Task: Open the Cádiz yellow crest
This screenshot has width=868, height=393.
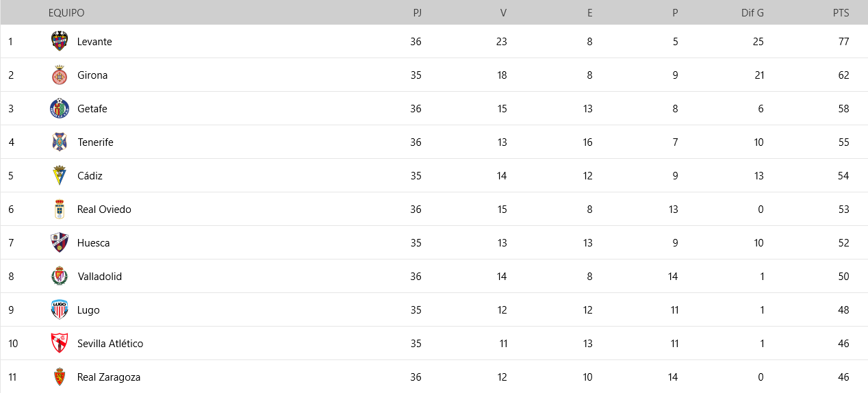Action: (x=60, y=175)
